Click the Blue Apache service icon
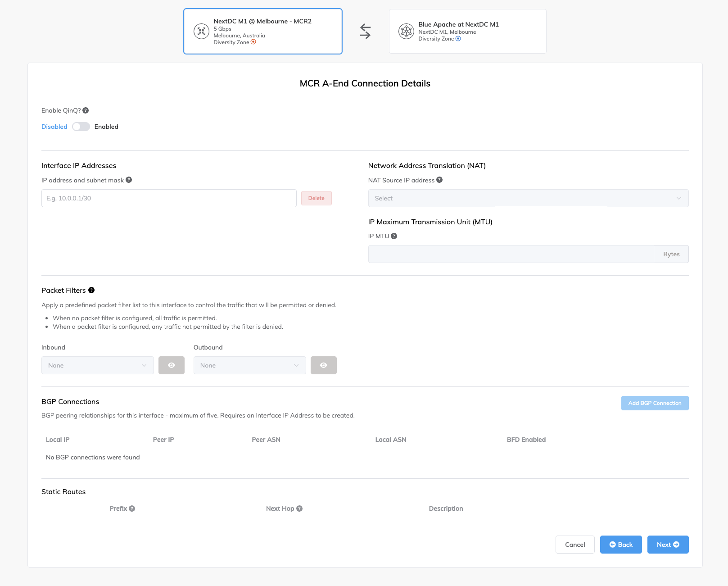 (406, 31)
